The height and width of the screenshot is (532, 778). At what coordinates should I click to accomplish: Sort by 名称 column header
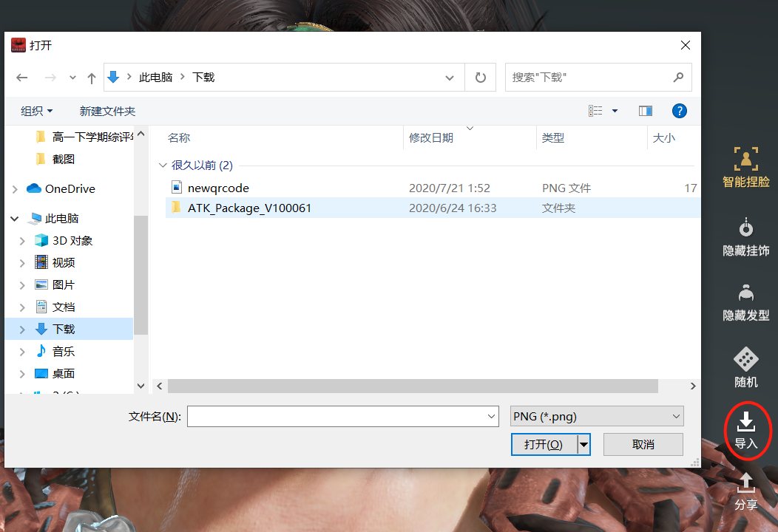tap(179, 138)
